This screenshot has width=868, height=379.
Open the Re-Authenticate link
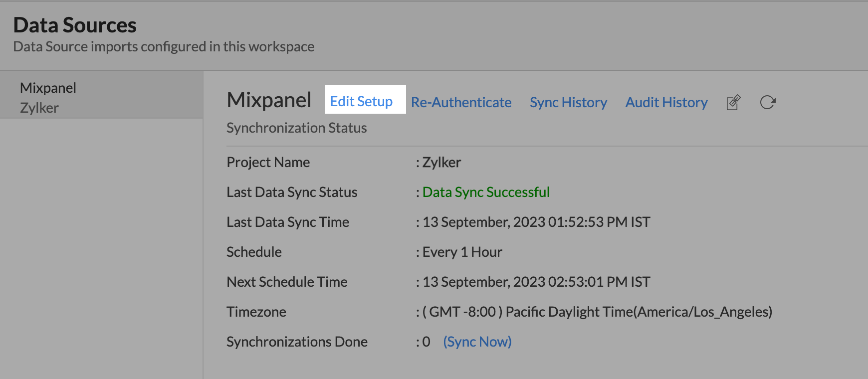pos(461,102)
